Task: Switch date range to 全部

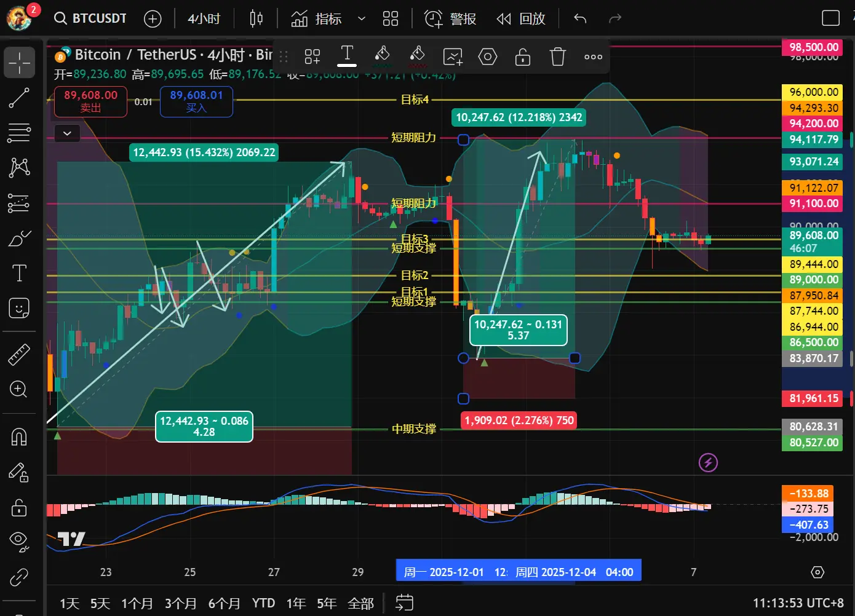Action: (x=361, y=604)
